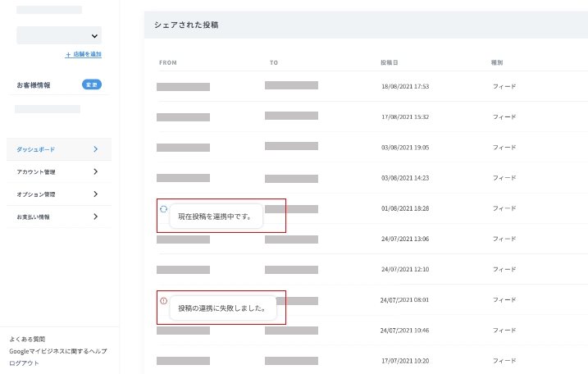Screen dimensions: 588x374
Task: Open アカウント管理 menu item
Action: click(x=36, y=172)
